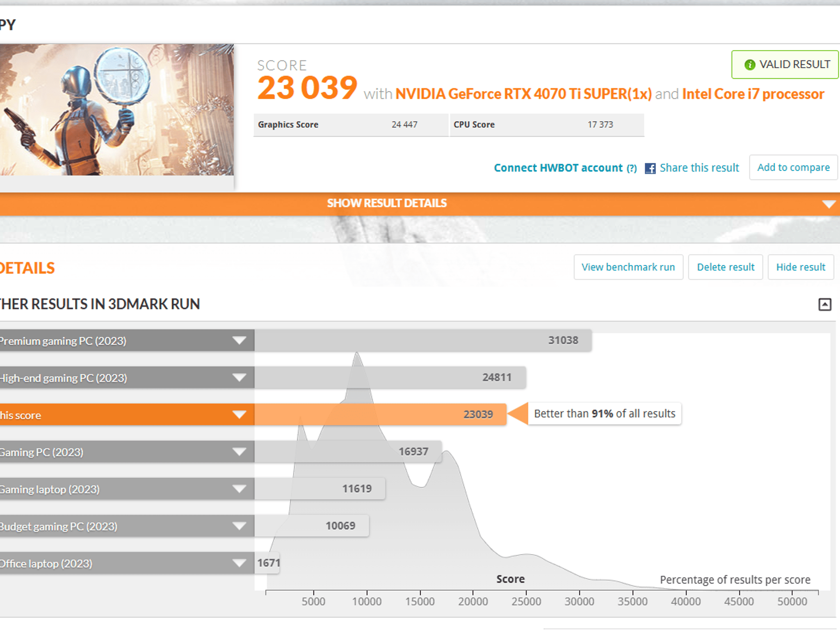Click the Gaming PC bar value 16937
The height and width of the screenshot is (630, 840).
click(413, 452)
